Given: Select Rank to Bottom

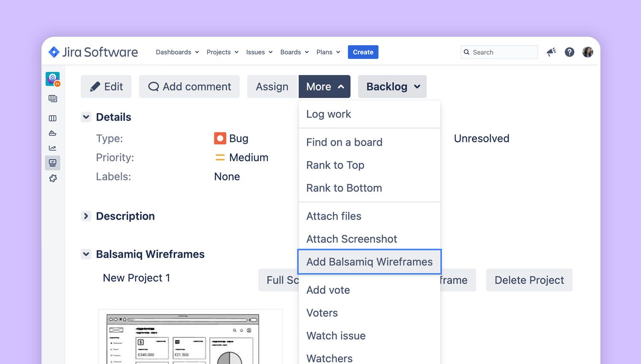Looking at the screenshot, I should tap(370, 188).
